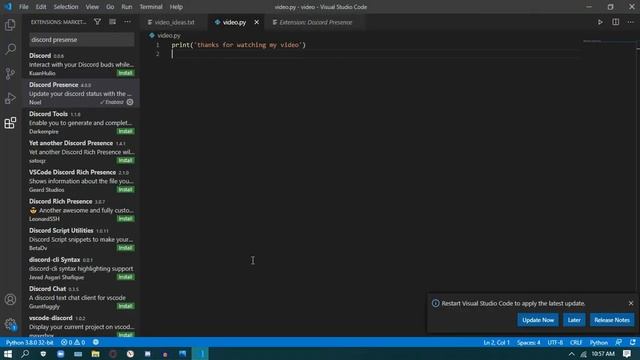
Task: Dismiss the update notification
Action: click(631, 303)
